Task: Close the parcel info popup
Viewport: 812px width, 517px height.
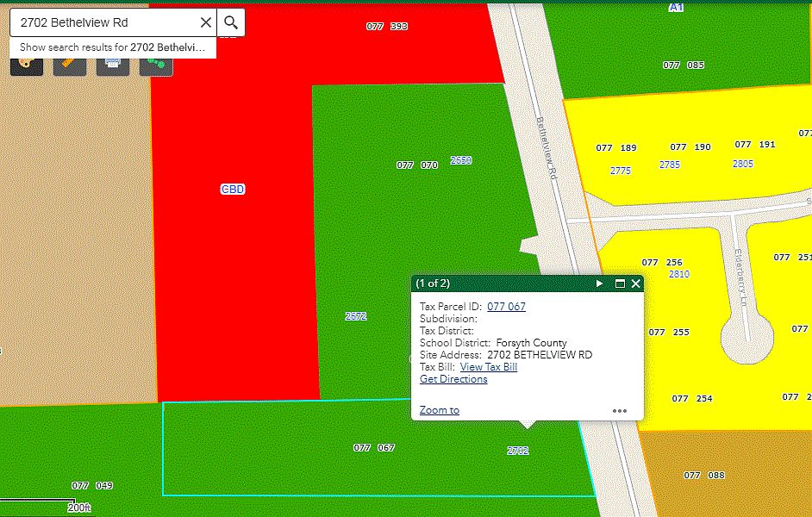Action: [x=636, y=283]
